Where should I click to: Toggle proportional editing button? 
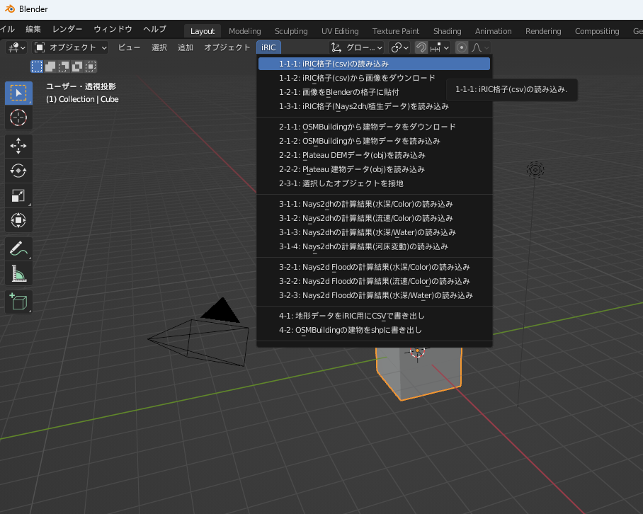(462, 48)
